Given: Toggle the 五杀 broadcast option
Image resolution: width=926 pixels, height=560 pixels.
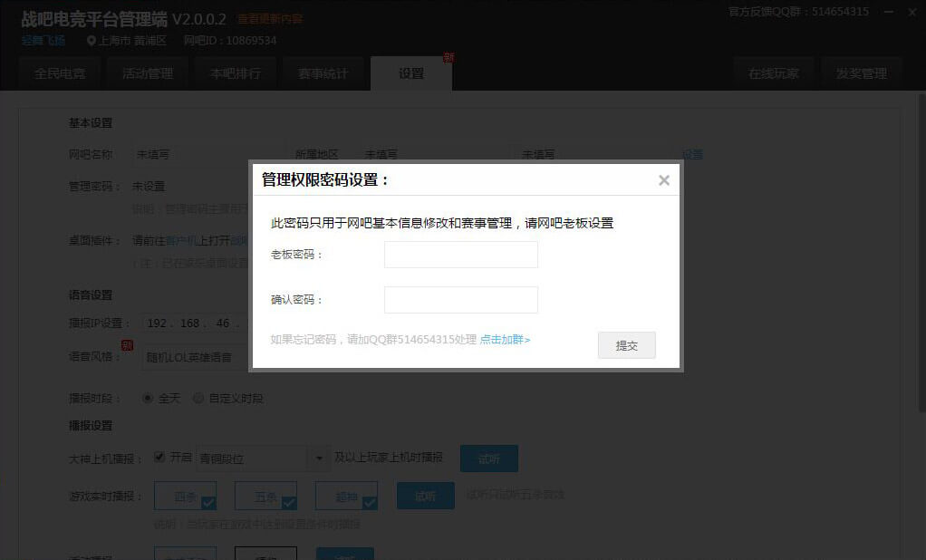Looking at the screenshot, I should [265, 496].
